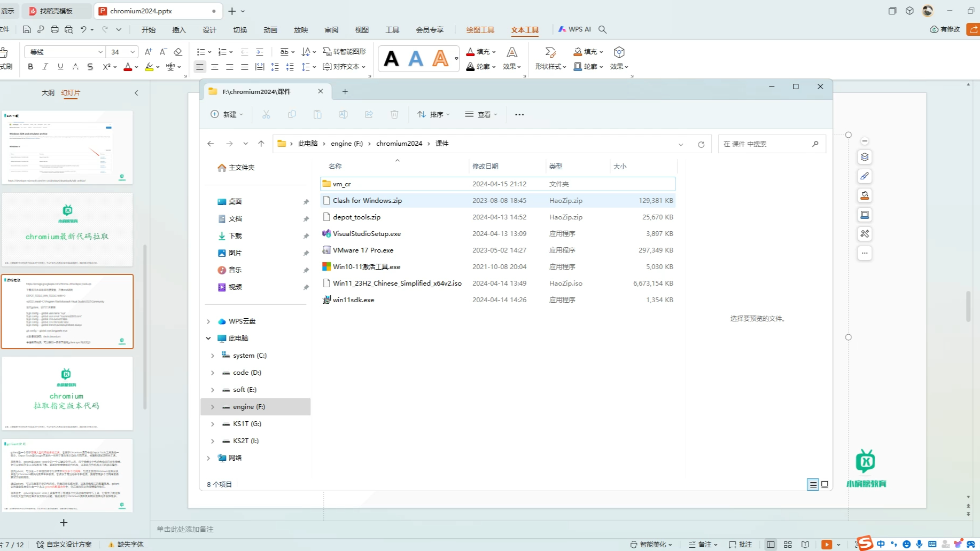Click the magic tools icon in floating sidebar

(865, 234)
